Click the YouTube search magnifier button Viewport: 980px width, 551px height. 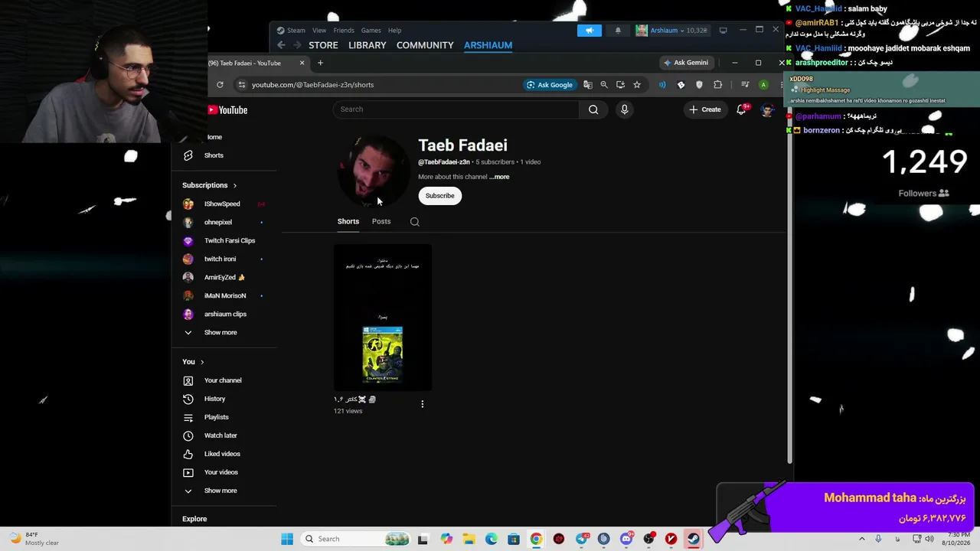click(x=593, y=109)
